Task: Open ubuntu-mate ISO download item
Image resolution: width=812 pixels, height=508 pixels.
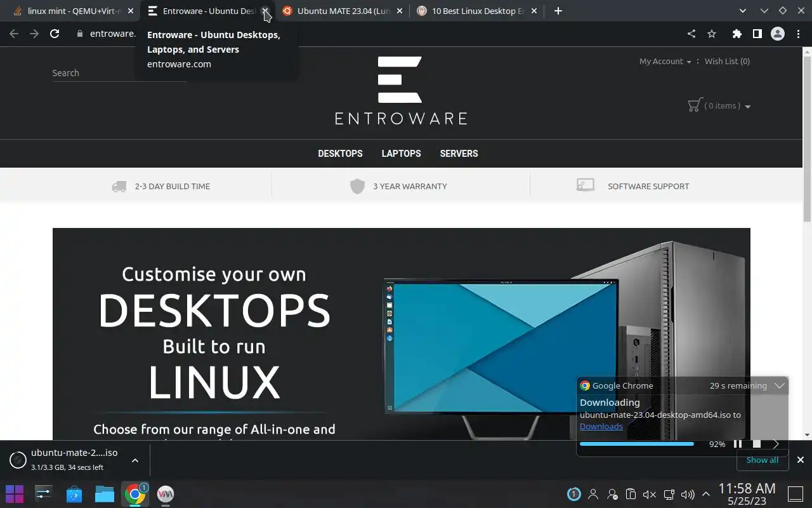Action: click(x=74, y=460)
